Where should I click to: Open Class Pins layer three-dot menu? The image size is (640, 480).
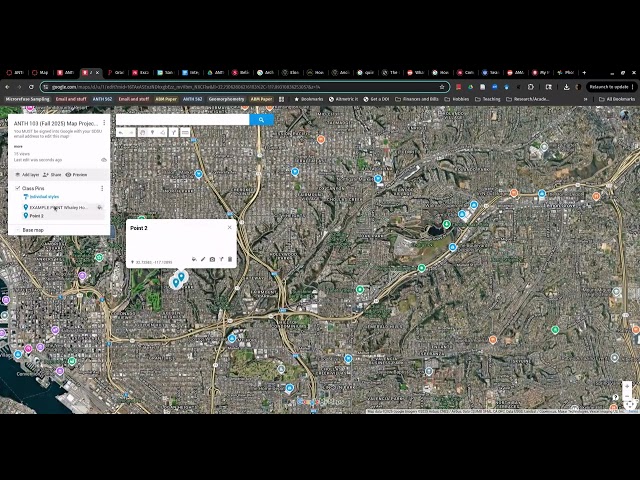102,188
